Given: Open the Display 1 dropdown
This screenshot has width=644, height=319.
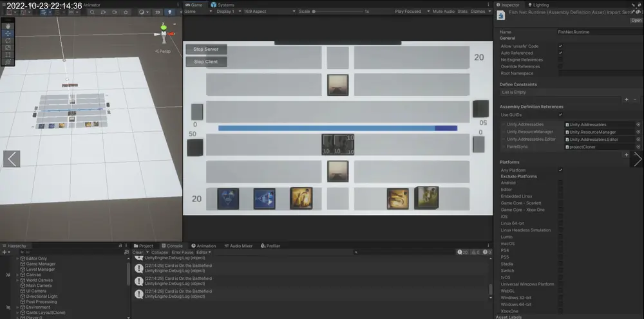Looking at the screenshot, I should point(227,12).
